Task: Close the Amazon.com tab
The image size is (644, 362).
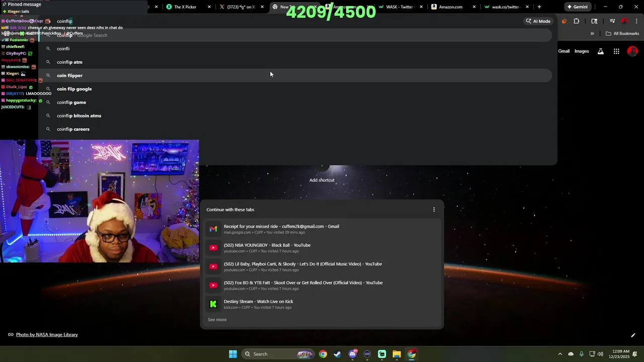Action: pos(474,7)
